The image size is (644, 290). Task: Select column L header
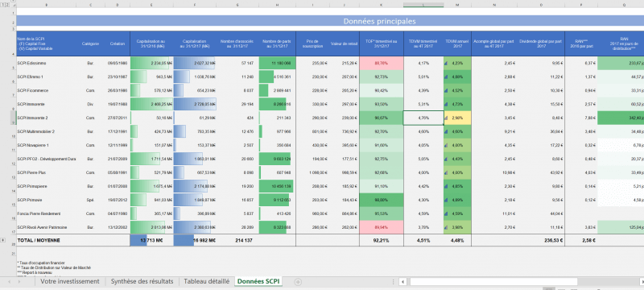click(x=423, y=5)
